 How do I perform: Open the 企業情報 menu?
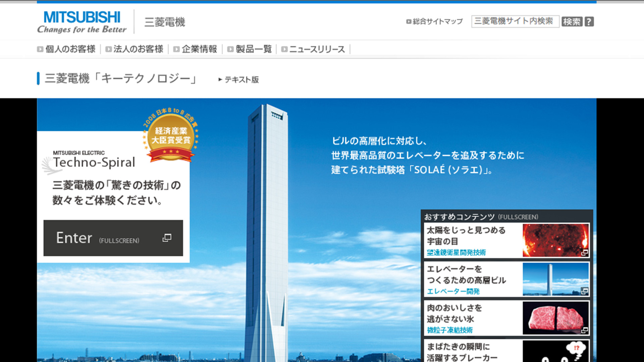pos(199,49)
